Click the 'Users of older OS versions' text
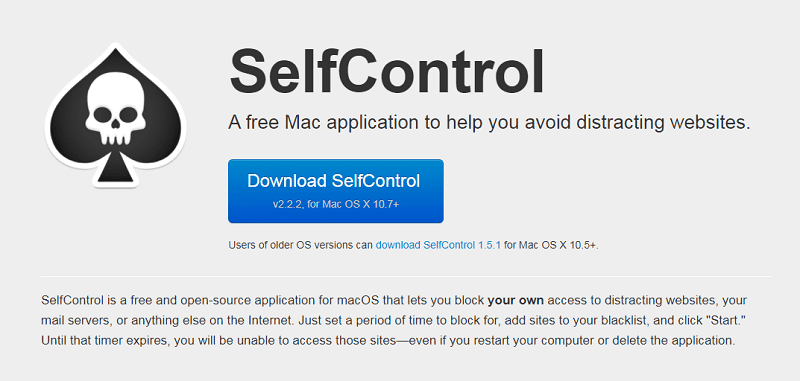The image size is (800, 381). tap(301, 245)
